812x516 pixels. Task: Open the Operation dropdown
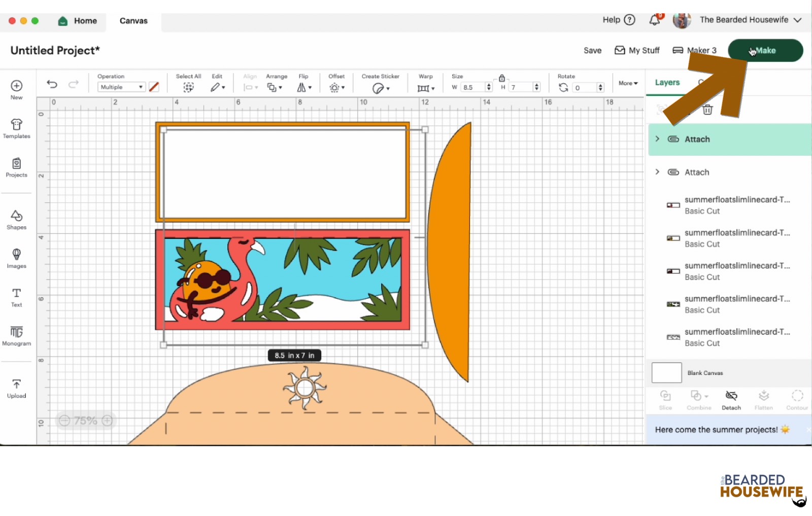tap(121, 87)
